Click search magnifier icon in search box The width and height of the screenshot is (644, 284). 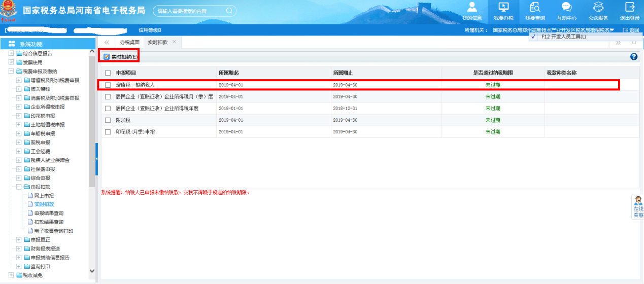pyautogui.click(x=229, y=11)
